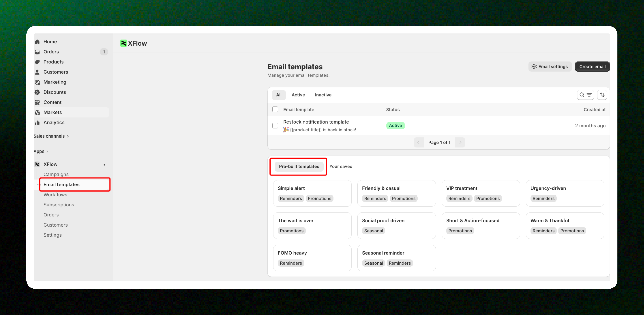Open Email settings
The height and width of the screenshot is (315, 644).
(x=550, y=67)
